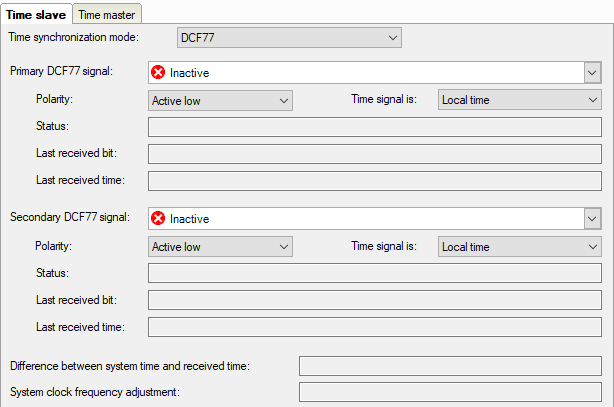Click Secondary signal Last received bit field
The image size is (614, 407).
(x=374, y=300)
